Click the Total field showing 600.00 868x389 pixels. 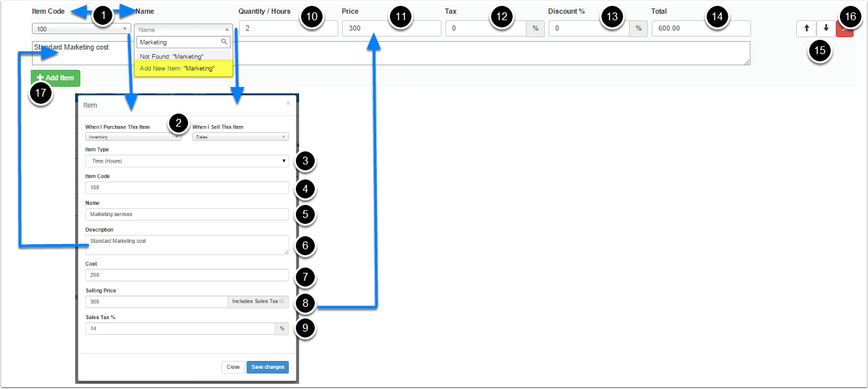pos(701,28)
